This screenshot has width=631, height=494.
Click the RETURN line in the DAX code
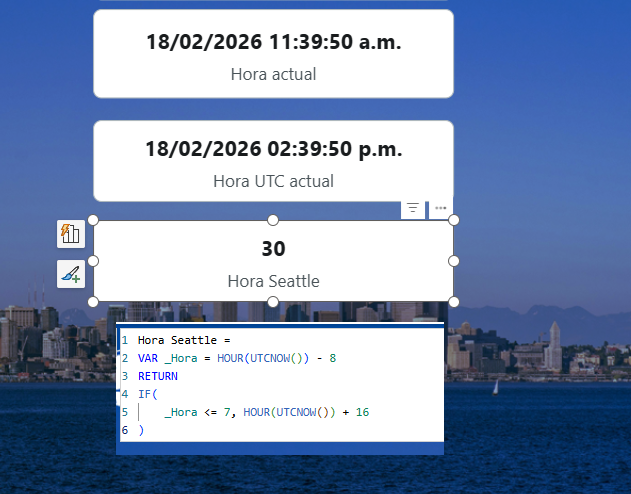click(158, 376)
